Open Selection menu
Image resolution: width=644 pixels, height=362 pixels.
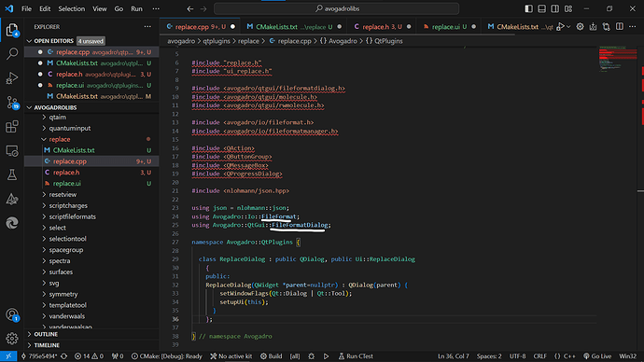[72, 8]
